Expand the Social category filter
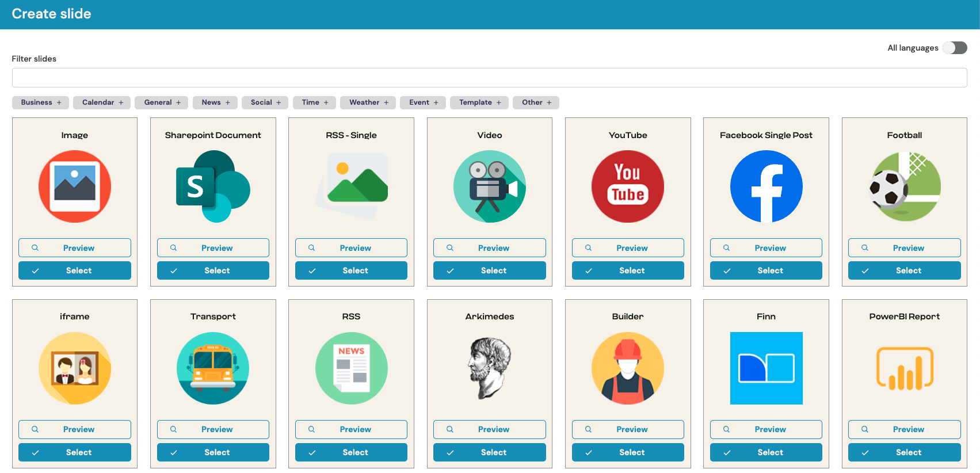Image resolution: width=980 pixels, height=473 pixels. pos(265,102)
